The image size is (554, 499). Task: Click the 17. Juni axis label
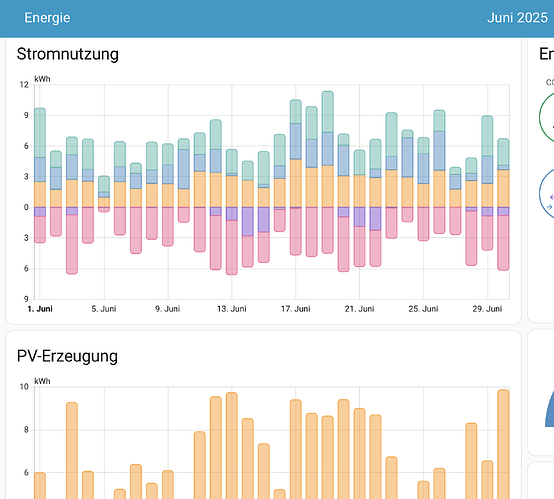(x=296, y=309)
